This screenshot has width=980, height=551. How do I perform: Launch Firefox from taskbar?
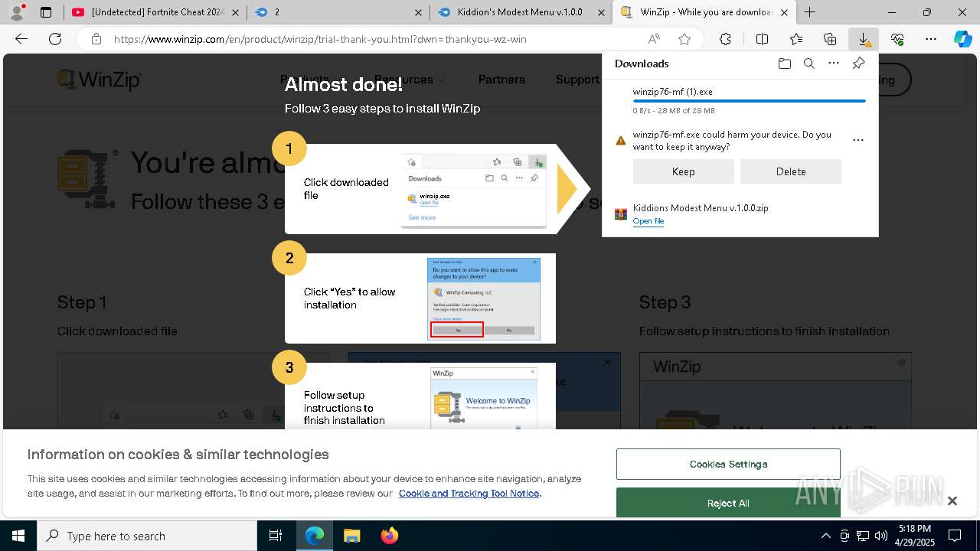(x=389, y=536)
